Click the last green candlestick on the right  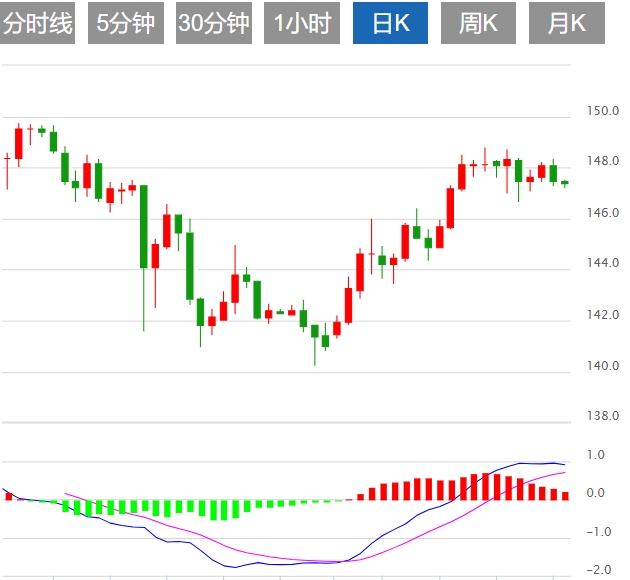(565, 183)
